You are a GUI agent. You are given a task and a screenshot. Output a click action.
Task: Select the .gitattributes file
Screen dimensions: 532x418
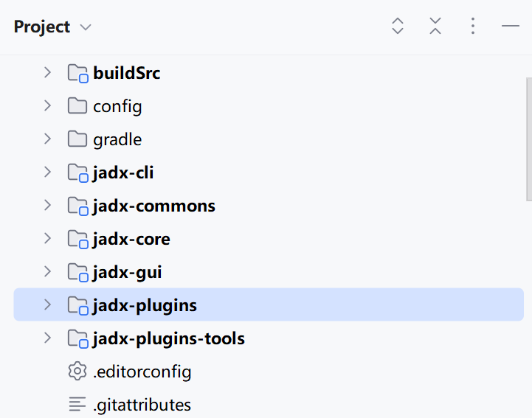pos(142,405)
